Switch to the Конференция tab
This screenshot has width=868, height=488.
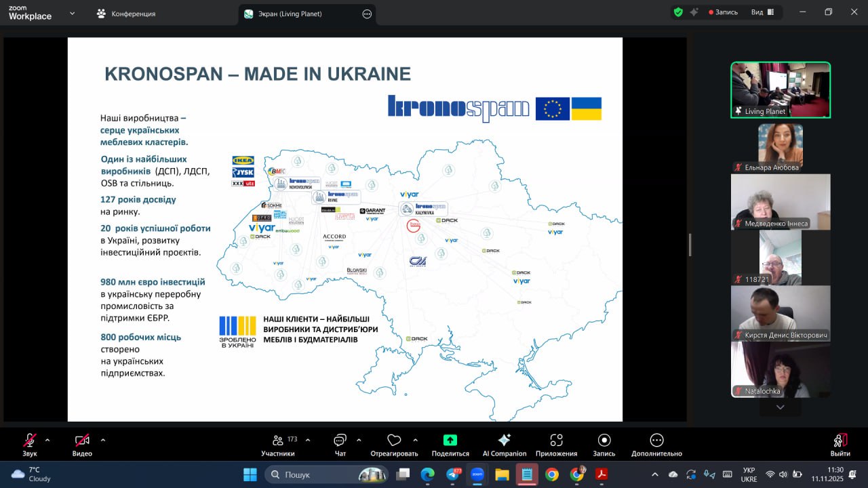tap(126, 14)
